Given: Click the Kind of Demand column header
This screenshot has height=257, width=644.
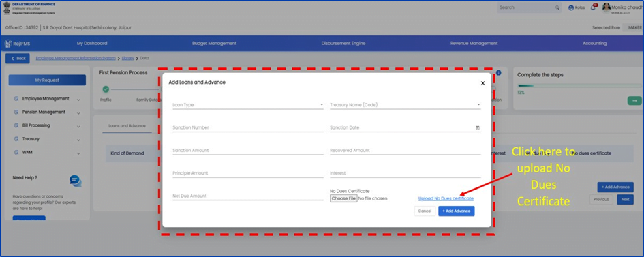Looking at the screenshot, I should coord(127,153).
